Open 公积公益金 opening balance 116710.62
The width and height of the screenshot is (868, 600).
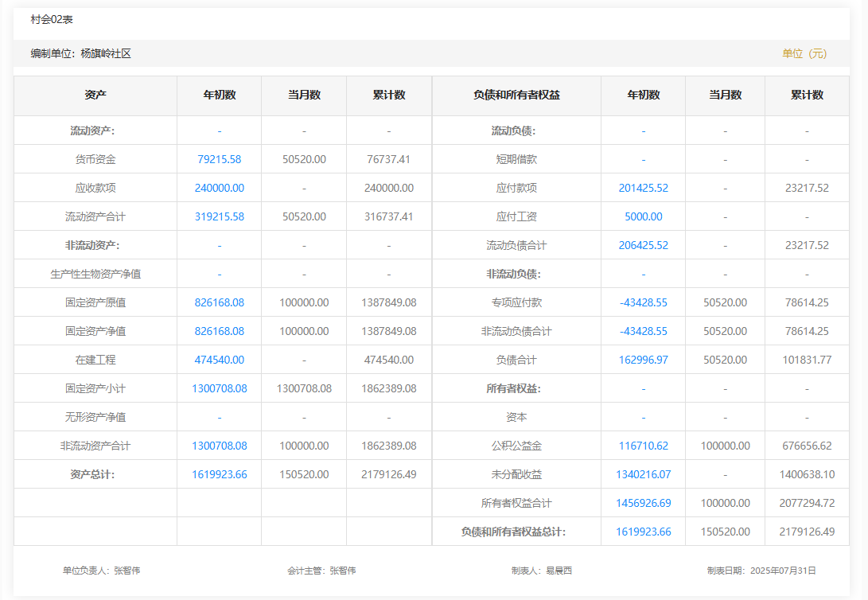(643, 446)
